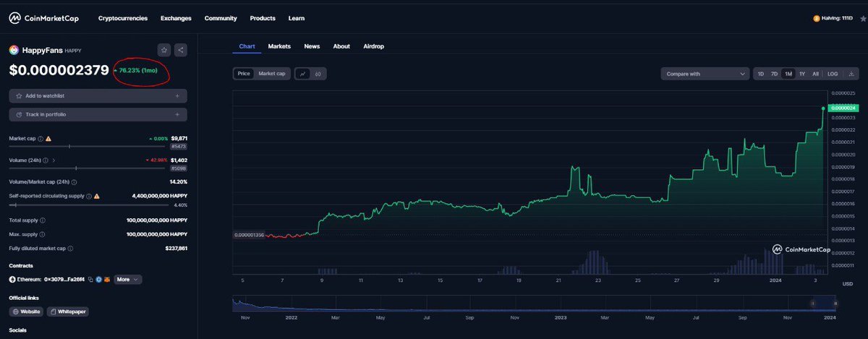868x339 pixels.
Task: Select Market cap chart mode
Action: [272, 74]
